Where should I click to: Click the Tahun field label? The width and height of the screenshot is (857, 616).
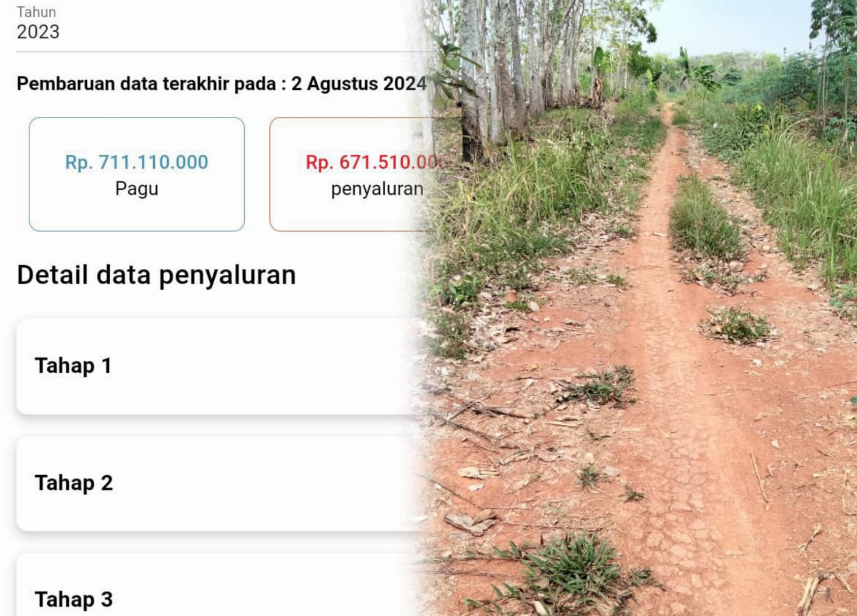36,12
